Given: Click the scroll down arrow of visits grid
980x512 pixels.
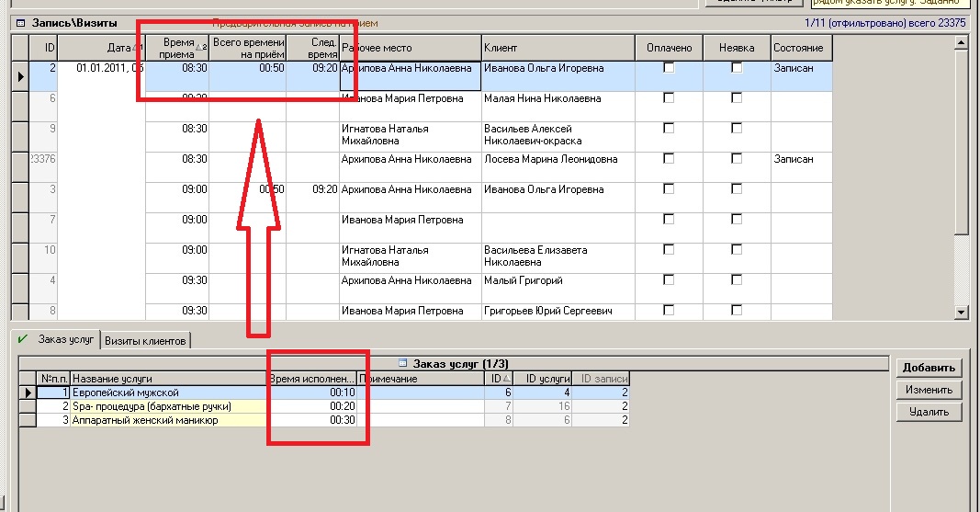Looking at the screenshot, I should (x=962, y=313).
